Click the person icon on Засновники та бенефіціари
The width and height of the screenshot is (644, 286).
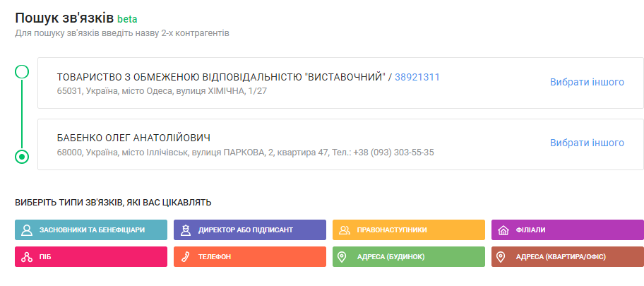click(x=27, y=230)
